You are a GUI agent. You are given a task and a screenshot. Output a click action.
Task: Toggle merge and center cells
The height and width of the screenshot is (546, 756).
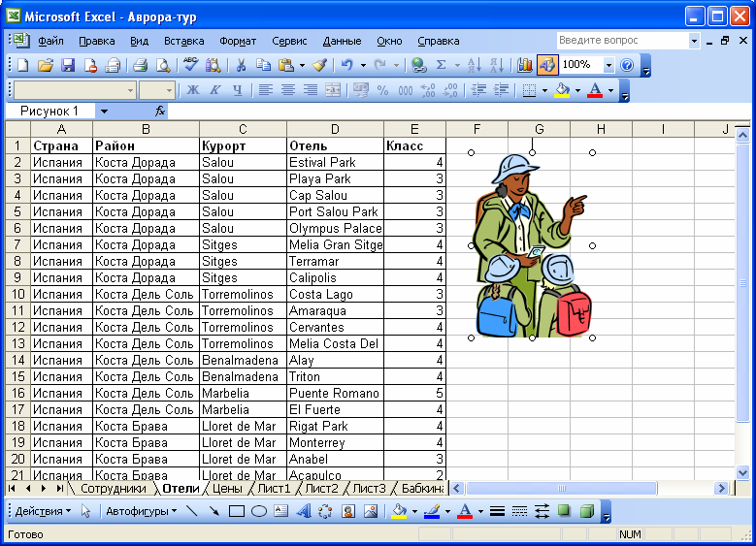click(x=333, y=90)
